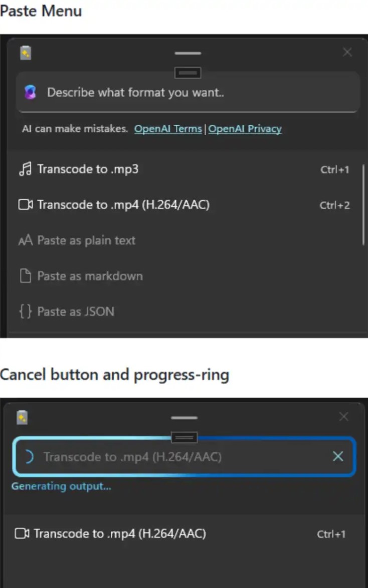Open the OpenAI Privacy link

coord(245,129)
